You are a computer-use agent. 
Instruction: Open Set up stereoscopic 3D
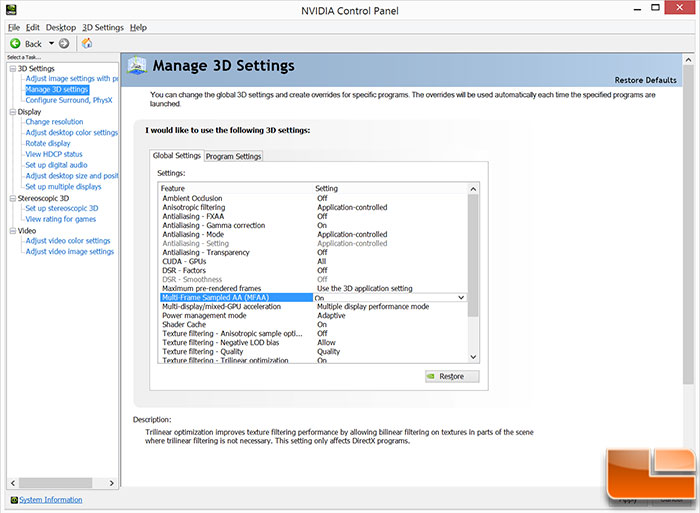[x=62, y=208]
